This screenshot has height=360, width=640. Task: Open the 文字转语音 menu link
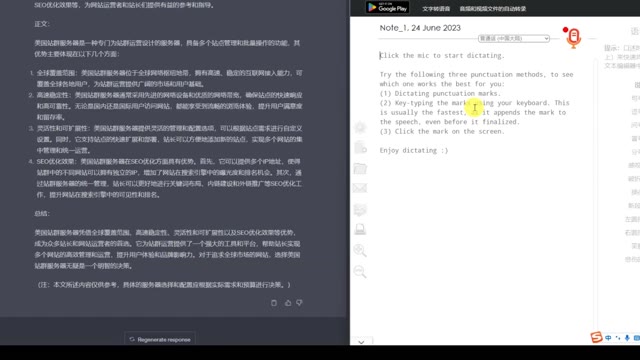[436, 9]
